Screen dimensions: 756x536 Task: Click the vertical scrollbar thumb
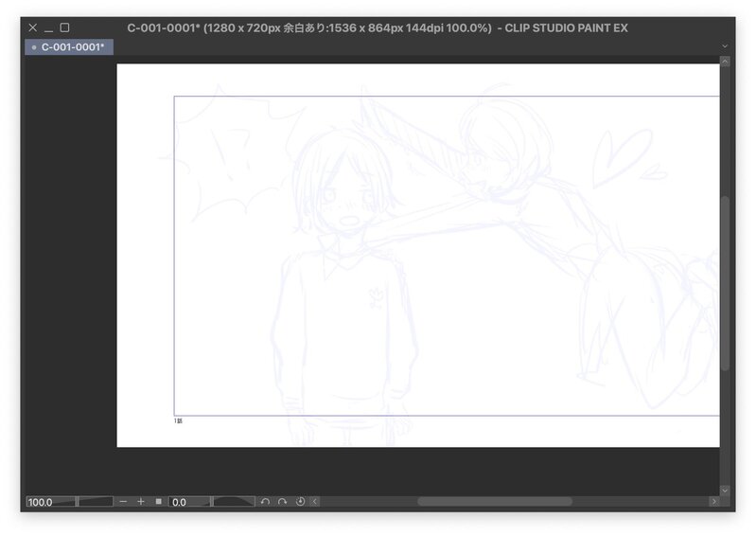(725, 283)
